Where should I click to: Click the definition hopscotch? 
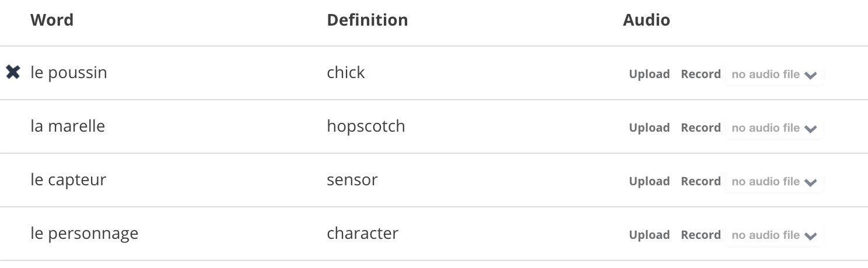pos(366,126)
